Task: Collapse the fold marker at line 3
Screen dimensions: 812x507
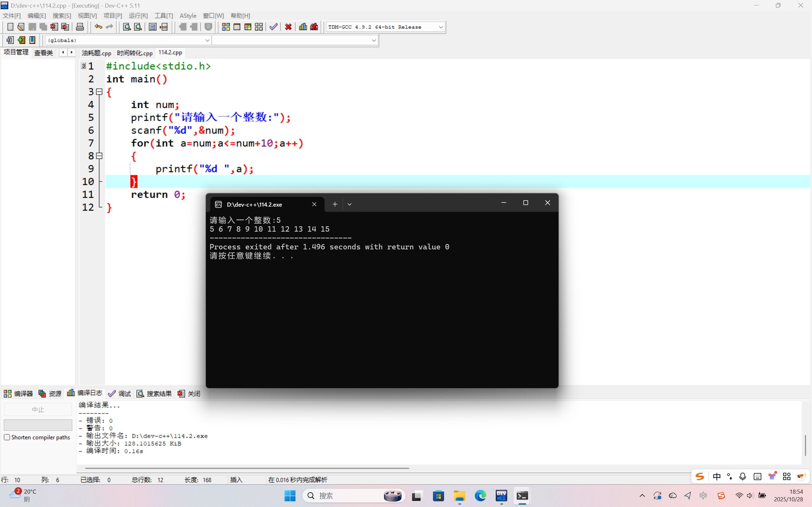Action: tap(99, 92)
